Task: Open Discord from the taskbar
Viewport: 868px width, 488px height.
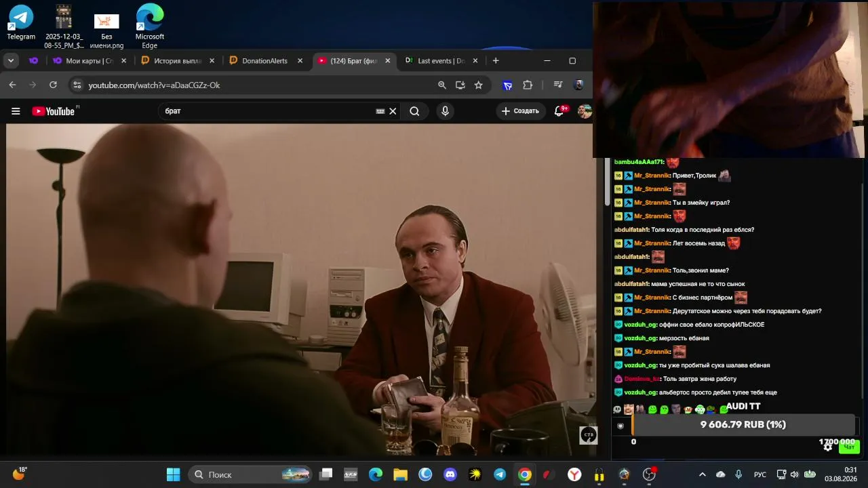Action: [450, 474]
